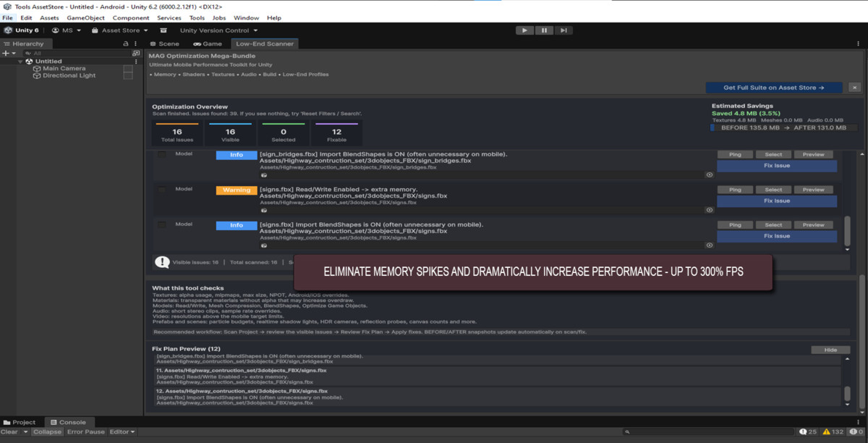868x443 pixels.
Task: Close the MAG bundle promo banner
Action: point(854,88)
